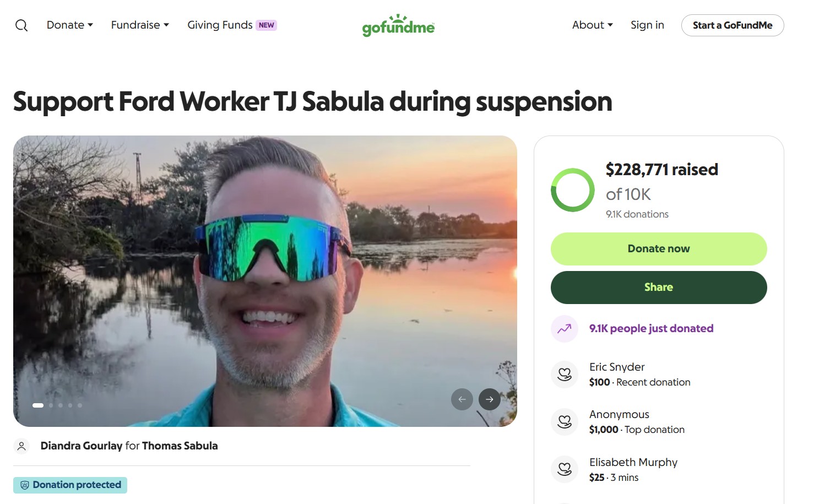Click heart-hand icon next to Eric Snyder

[x=565, y=375]
